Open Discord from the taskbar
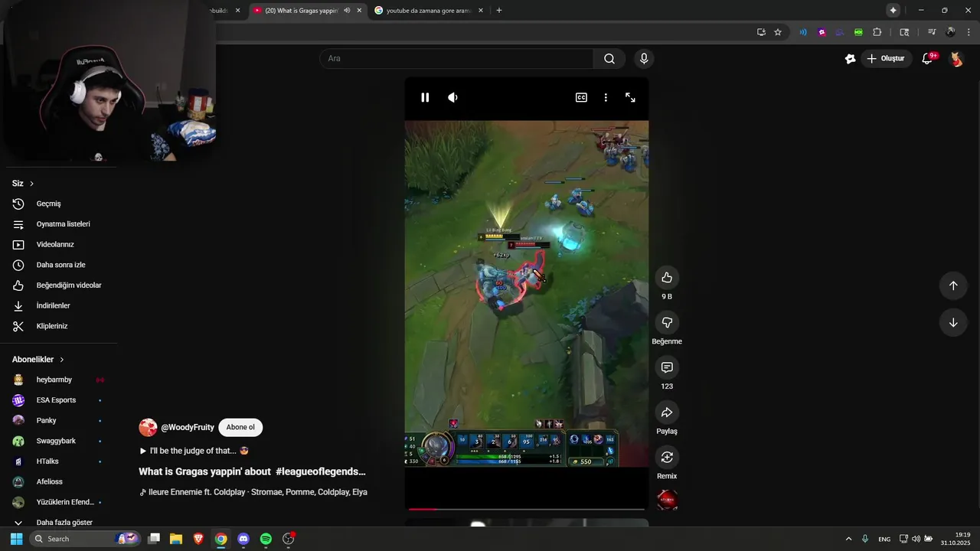The height and width of the screenshot is (551, 980). pyautogui.click(x=243, y=539)
